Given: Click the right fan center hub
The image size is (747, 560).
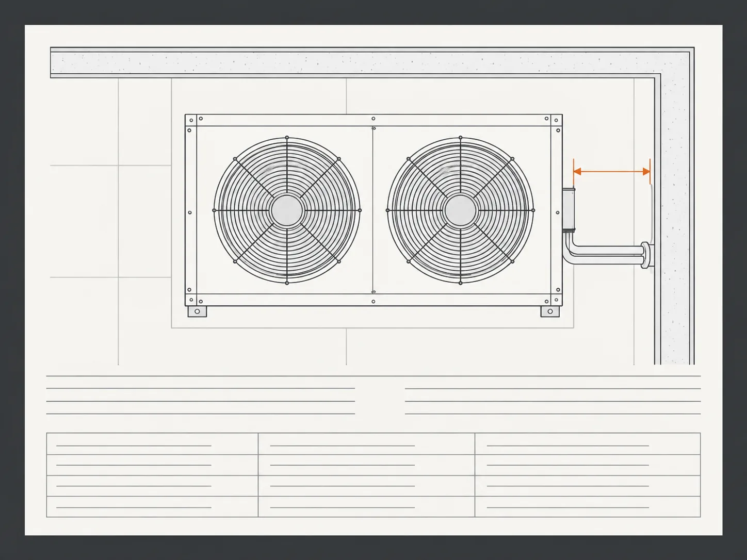Looking at the screenshot, I should 460,210.
